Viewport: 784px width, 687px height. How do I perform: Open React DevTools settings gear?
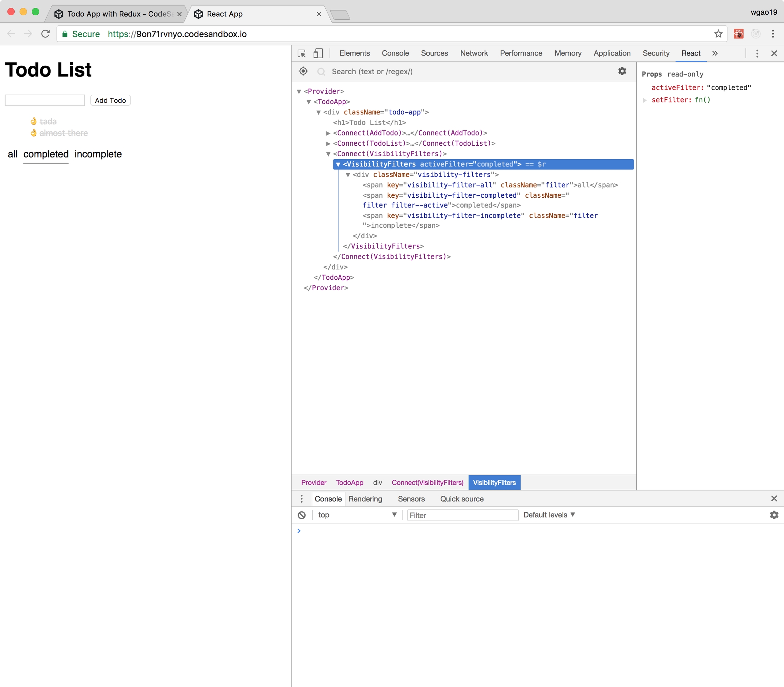[622, 71]
